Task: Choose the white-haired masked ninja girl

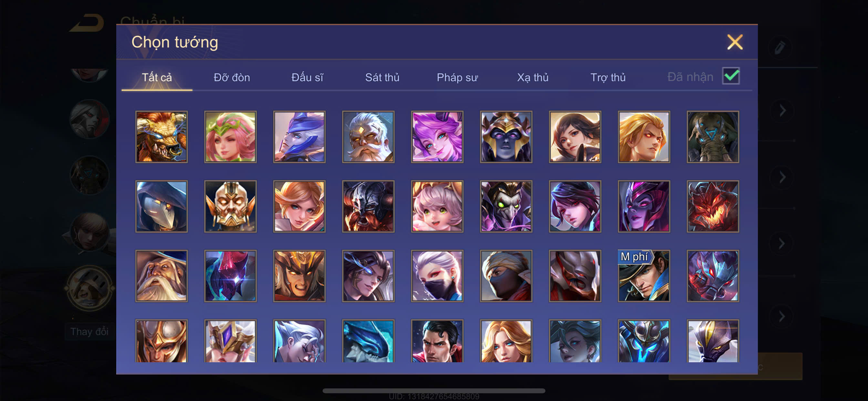Action: (x=437, y=276)
